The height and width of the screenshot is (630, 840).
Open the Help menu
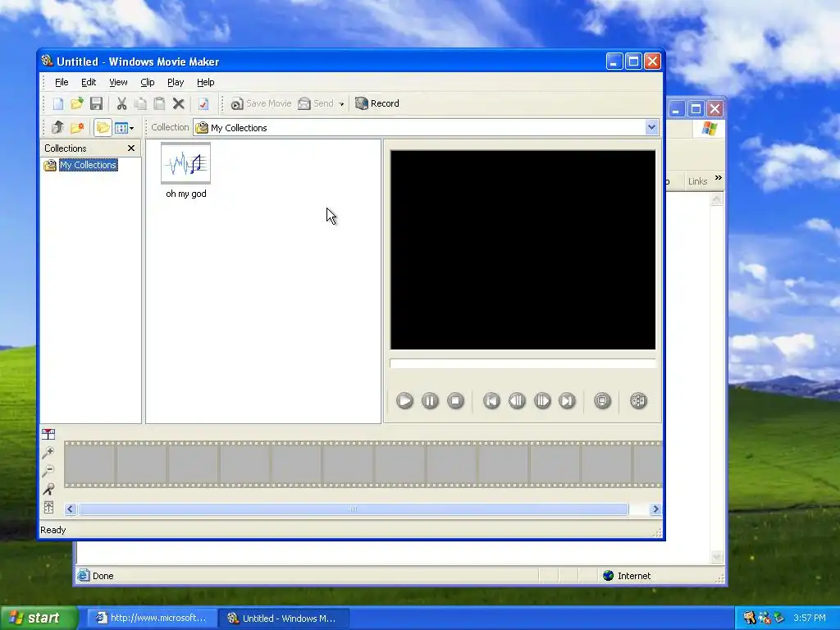pos(205,82)
